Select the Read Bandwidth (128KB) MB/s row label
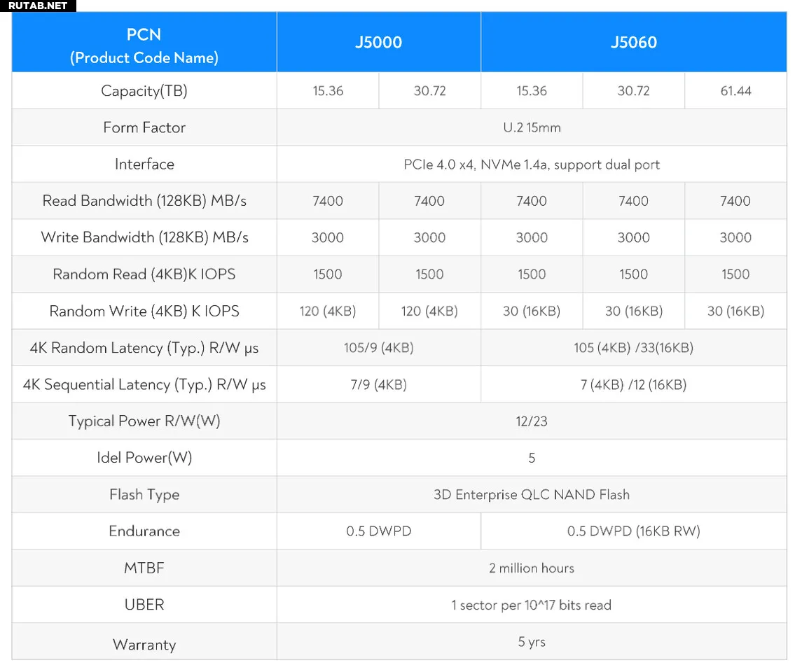Viewport: 802px width, 672px height. (x=144, y=201)
